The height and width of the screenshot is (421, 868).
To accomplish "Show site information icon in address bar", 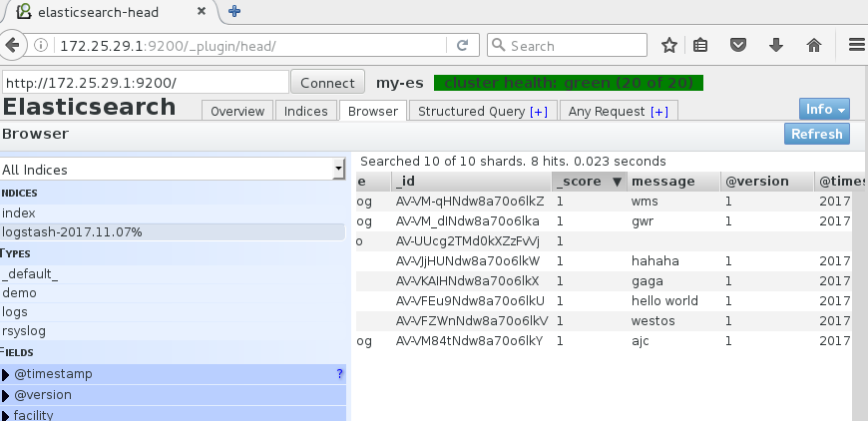I will point(41,45).
